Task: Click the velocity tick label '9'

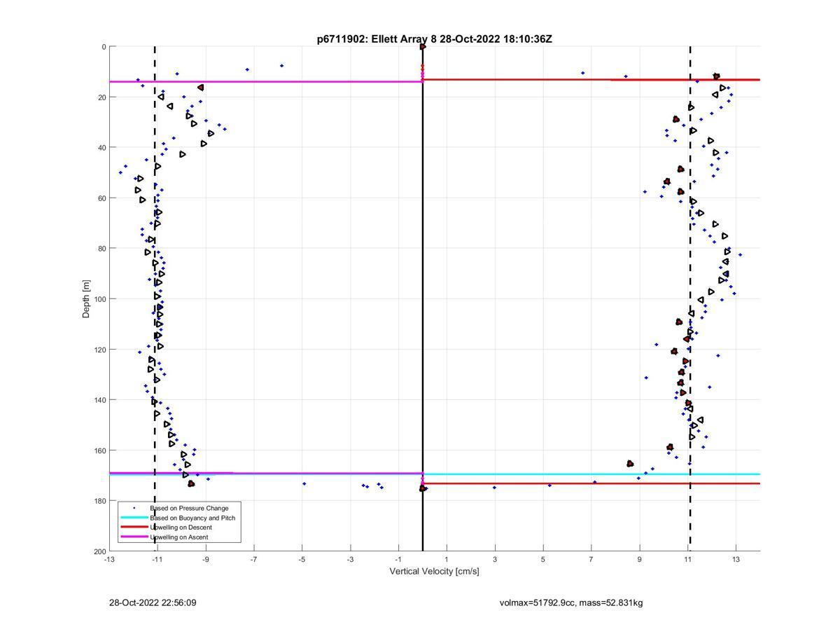Action: pos(640,560)
